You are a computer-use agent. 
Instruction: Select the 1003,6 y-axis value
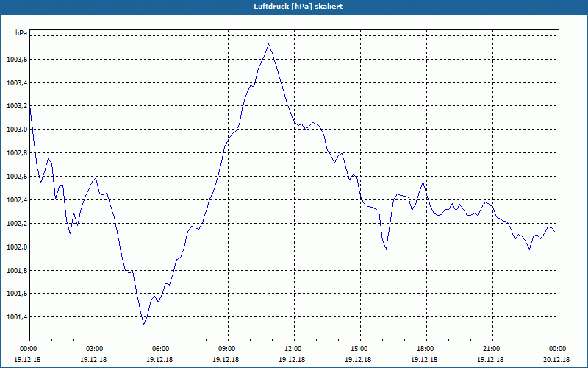click(x=17, y=60)
